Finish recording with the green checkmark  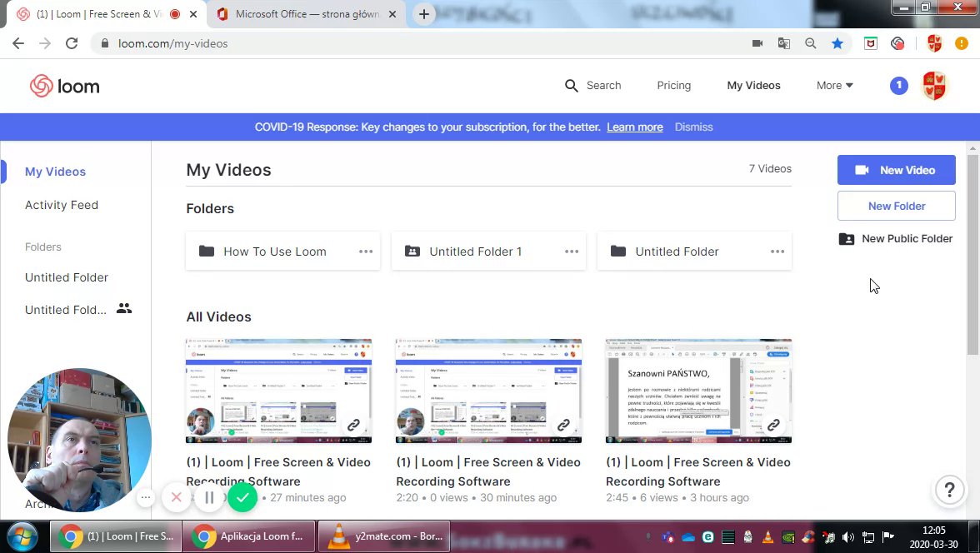click(242, 497)
